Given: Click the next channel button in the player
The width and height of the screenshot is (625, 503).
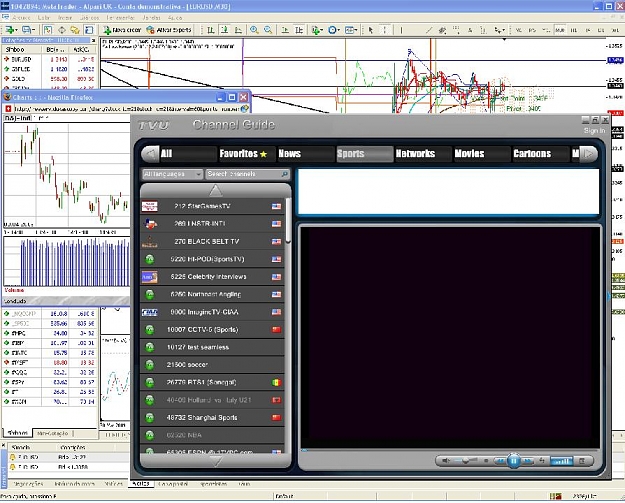Looking at the screenshot, I should (x=528, y=461).
